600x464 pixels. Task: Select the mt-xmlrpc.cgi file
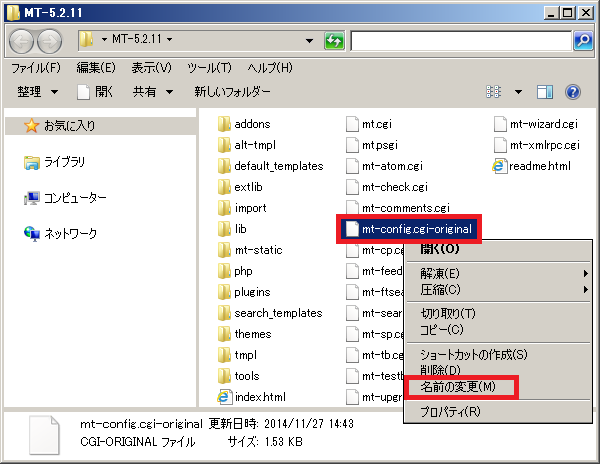pos(536,145)
